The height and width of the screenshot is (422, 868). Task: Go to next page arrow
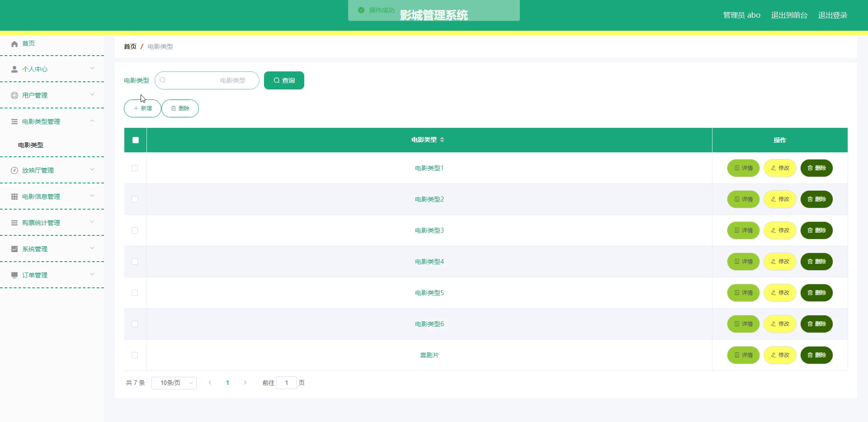[245, 383]
